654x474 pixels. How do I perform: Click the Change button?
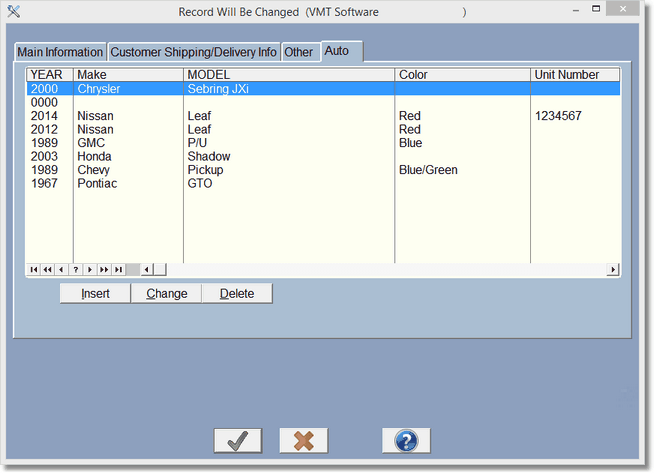(x=166, y=293)
